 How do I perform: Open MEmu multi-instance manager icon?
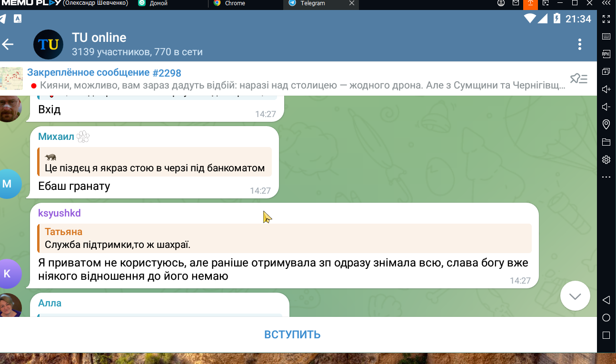[606, 71]
